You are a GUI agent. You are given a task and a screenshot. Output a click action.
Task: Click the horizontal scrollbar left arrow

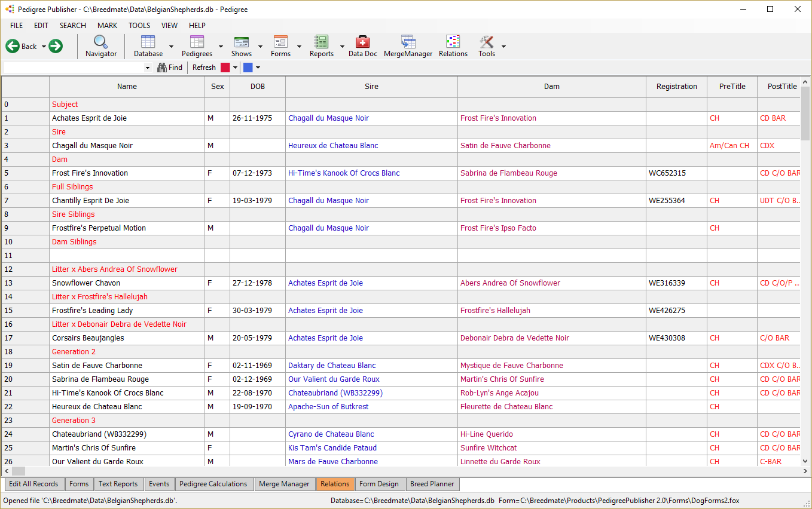click(7, 471)
